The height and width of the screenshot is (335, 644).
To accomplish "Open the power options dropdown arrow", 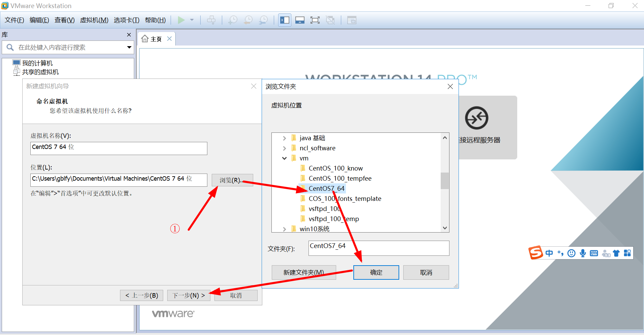I will (192, 20).
